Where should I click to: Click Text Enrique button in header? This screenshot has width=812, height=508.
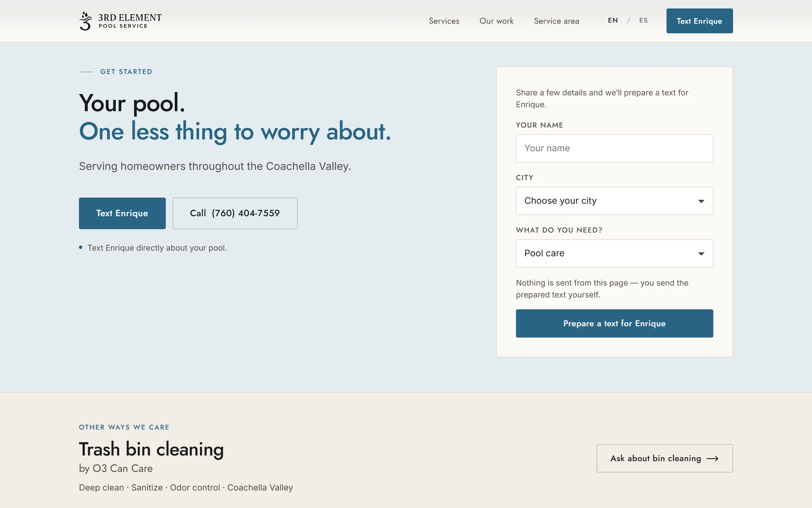coord(699,21)
